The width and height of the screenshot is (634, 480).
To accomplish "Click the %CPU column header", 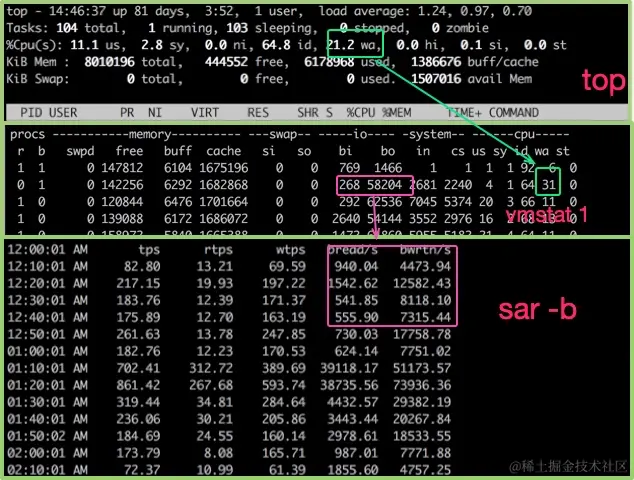I will pyautogui.click(x=361, y=112).
